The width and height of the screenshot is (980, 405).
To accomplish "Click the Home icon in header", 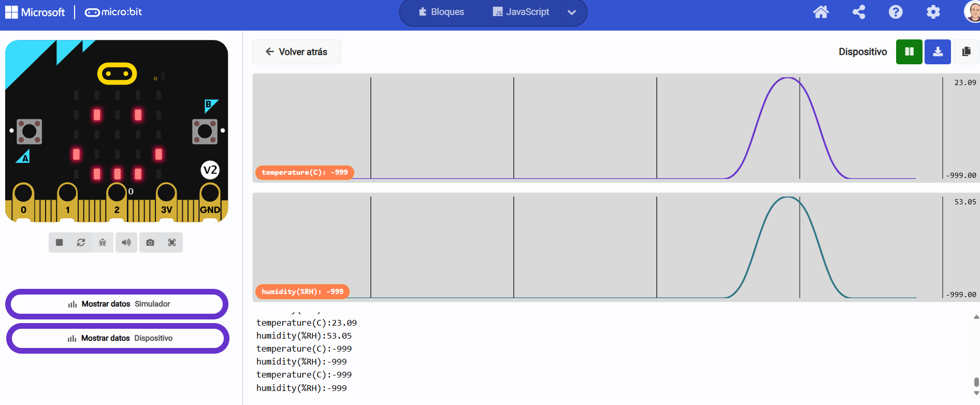I will (x=821, y=12).
